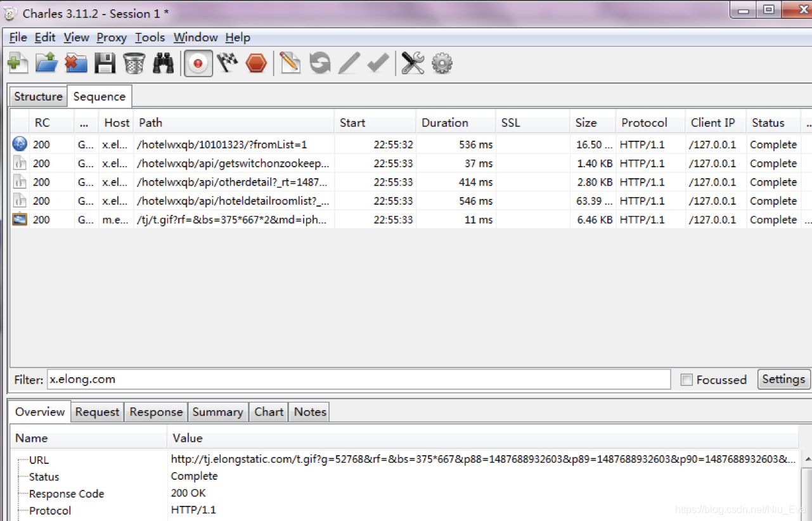This screenshot has width=812, height=521.
Task: Open the View menu
Action: click(x=76, y=37)
